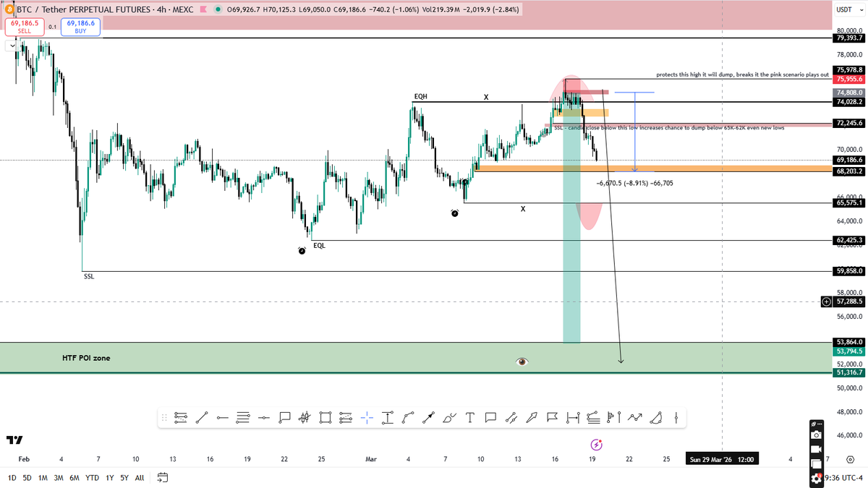Click the Sun 29 Mar '26 date marker
Image resolution: width=868 pixels, height=488 pixels.
click(722, 459)
